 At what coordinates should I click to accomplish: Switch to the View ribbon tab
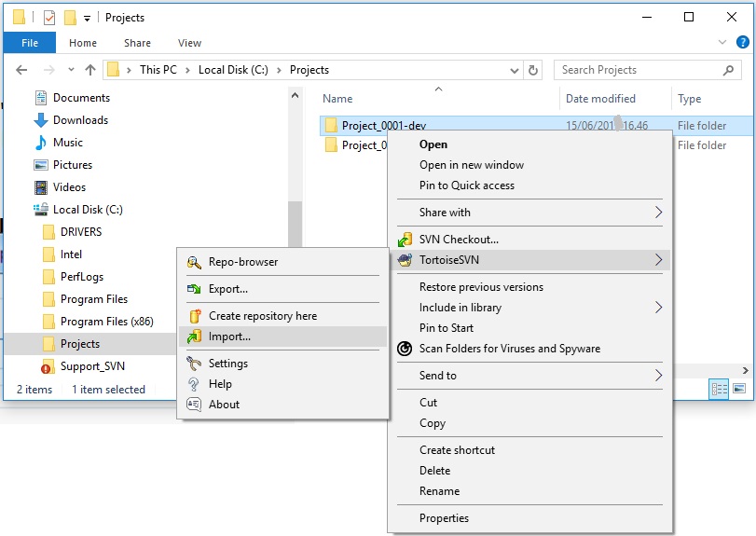point(189,43)
